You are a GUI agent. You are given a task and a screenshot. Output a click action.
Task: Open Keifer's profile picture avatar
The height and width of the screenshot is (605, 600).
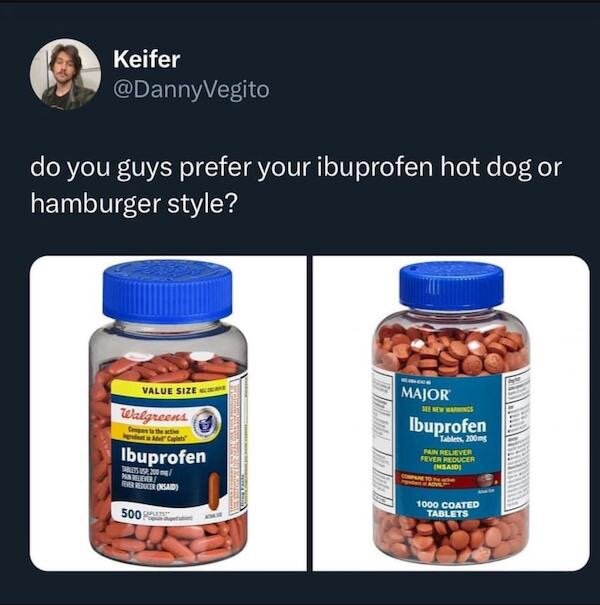pyautogui.click(x=65, y=74)
